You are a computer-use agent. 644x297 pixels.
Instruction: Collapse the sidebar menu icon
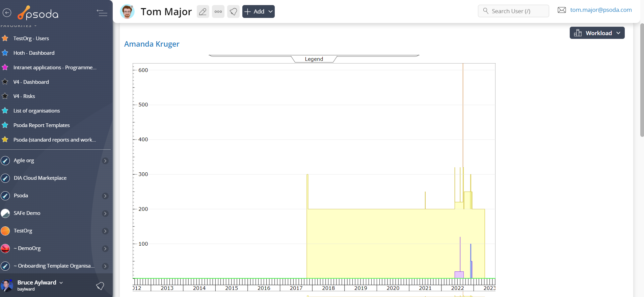point(102,13)
